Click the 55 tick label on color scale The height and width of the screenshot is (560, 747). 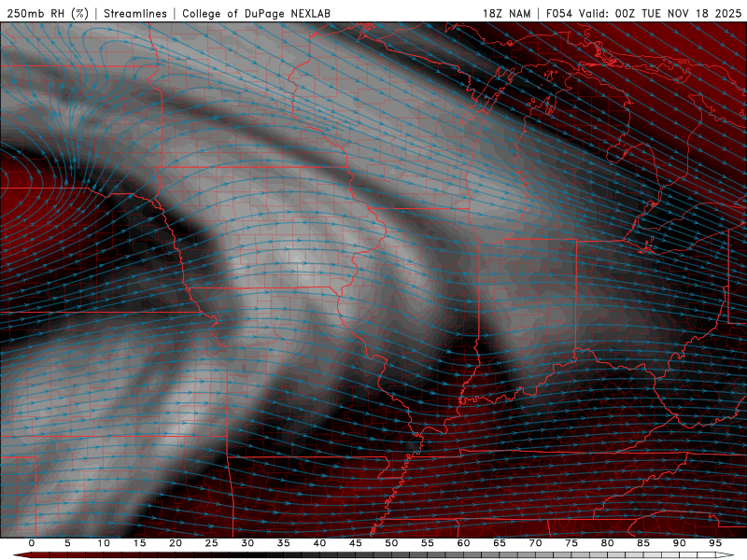428,543
